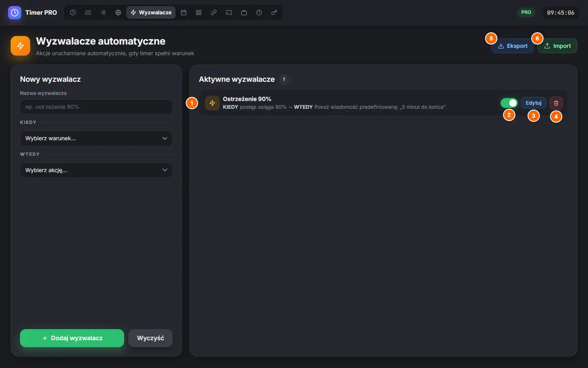Click the orange lightning page header icon
The image size is (588, 368).
(x=20, y=46)
